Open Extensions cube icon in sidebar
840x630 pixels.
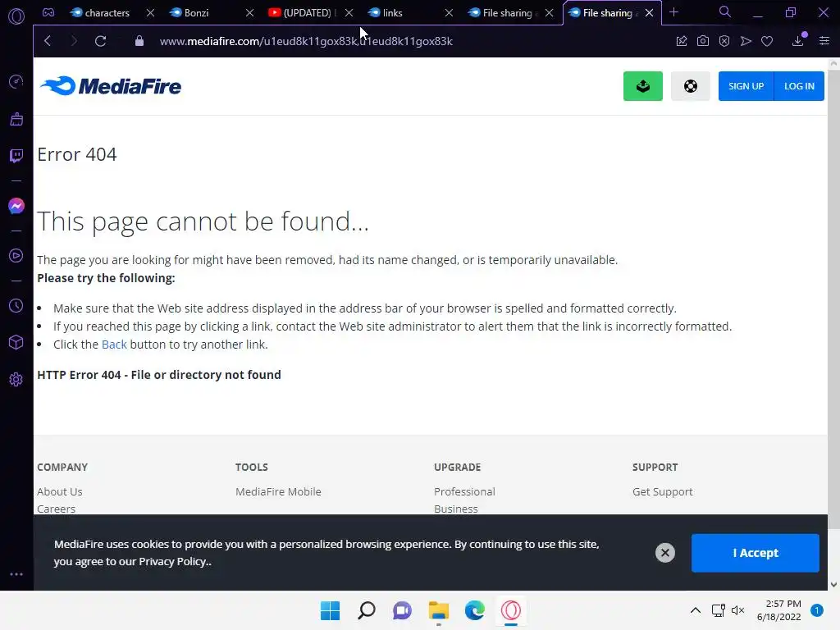click(16, 342)
